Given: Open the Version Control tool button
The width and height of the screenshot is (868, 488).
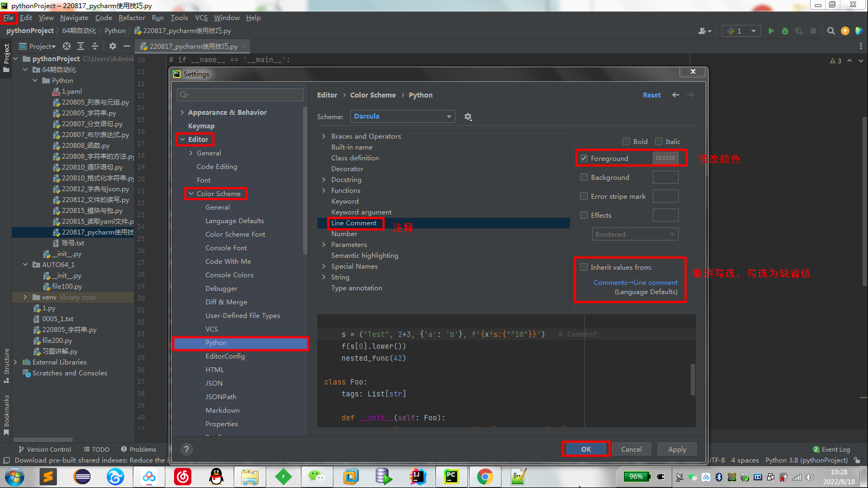Looking at the screenshot, I should [44, 449].
